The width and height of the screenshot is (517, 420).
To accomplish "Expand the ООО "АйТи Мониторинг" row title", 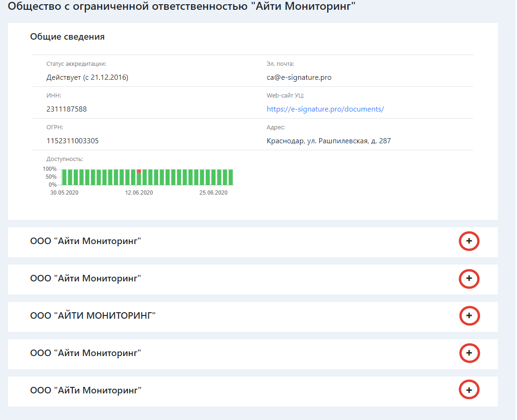I will pyautogui.click(x=86, y=390).
